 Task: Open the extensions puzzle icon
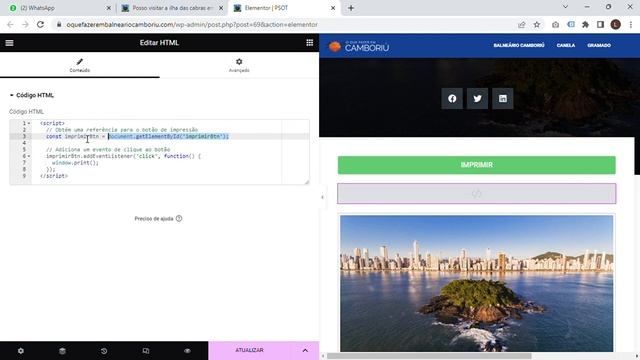[x=585, y=24]
